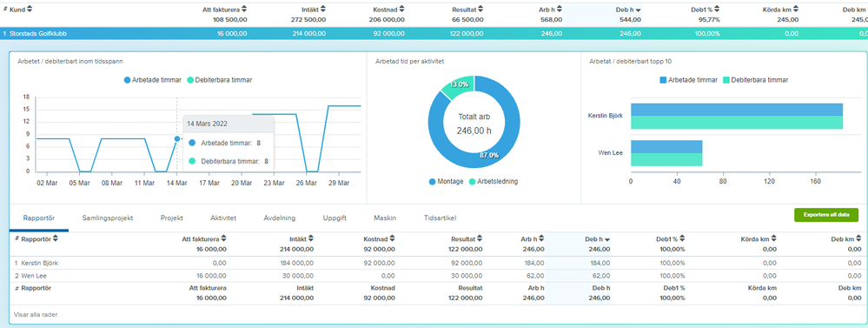The height and width of the screenshot is (328, 868).
Task: Toggle Deb h sort in Rapportör table
Action: pos(597,238)
